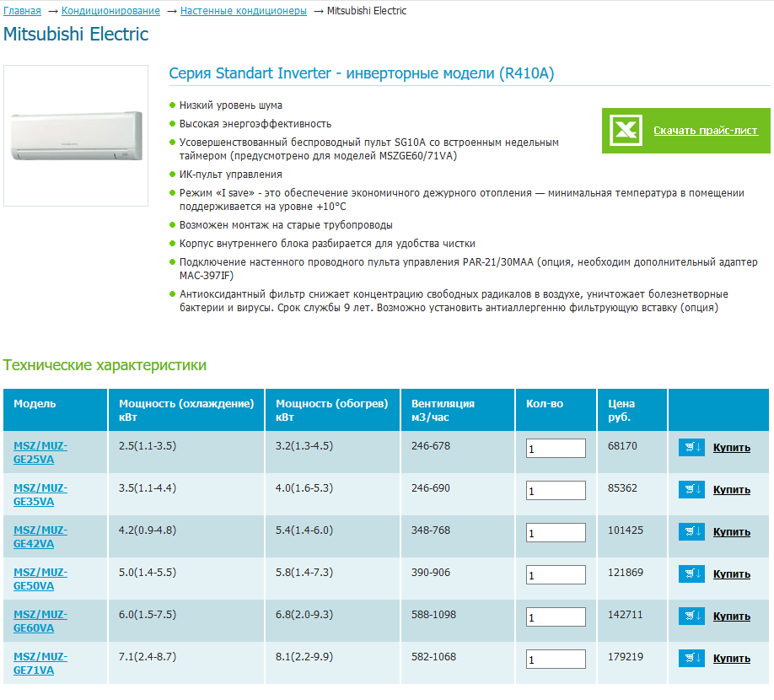This screenshot has height=700, width=774.
Task: Go to Главная breadcrumb link
Action: tap(22, 11)
